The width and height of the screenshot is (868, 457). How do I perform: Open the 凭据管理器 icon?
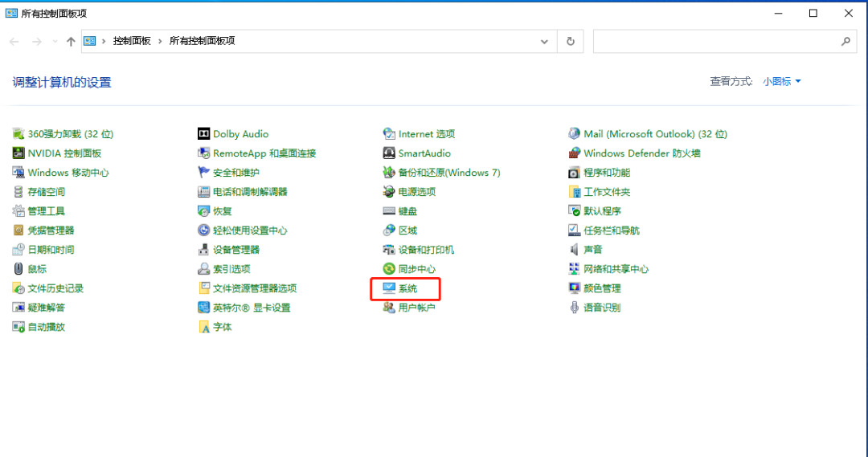[18, 231]
